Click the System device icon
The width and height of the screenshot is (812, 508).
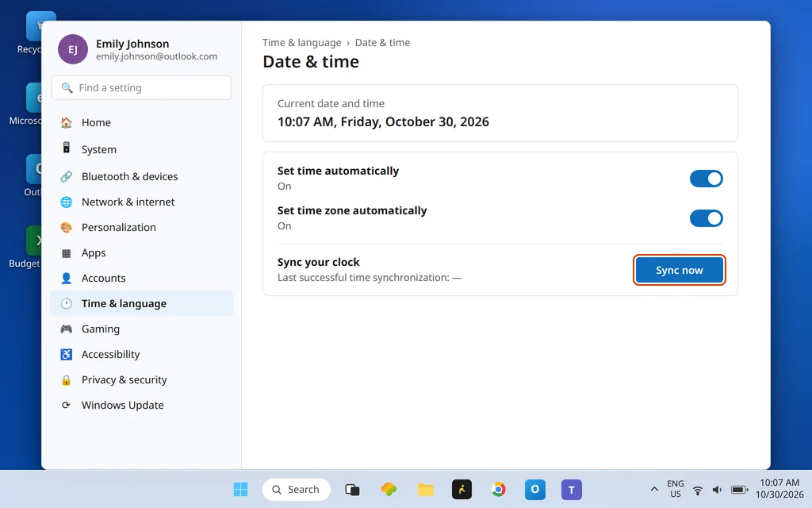coord(67,148)
